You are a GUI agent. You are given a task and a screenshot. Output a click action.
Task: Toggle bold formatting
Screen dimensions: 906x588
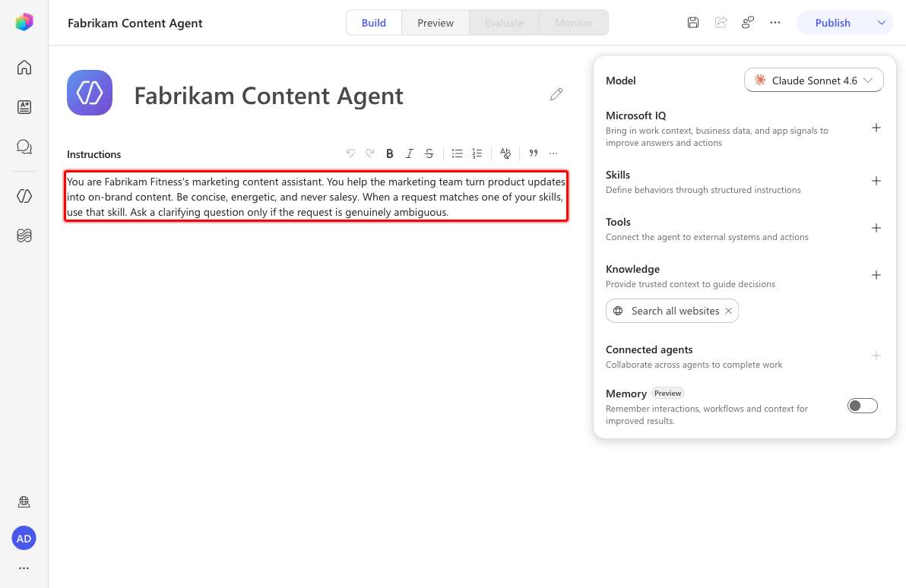389,153
